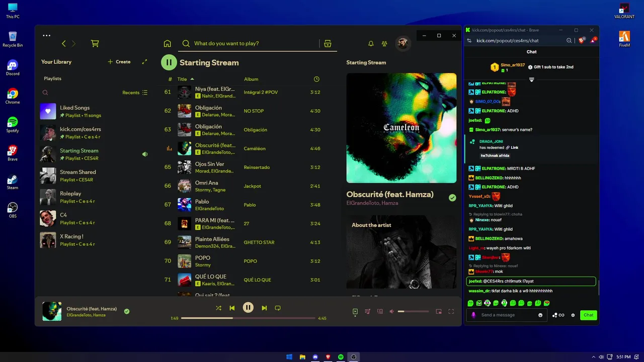Screen dimensions: 644x362
Task: Open Spotify Home via house icon
Action: coord(168,44)
